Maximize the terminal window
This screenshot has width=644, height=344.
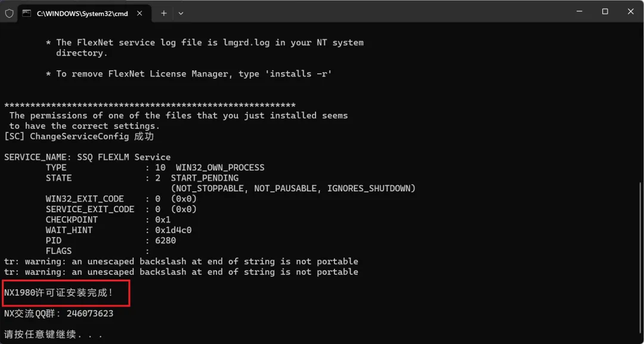coord(605,11)
